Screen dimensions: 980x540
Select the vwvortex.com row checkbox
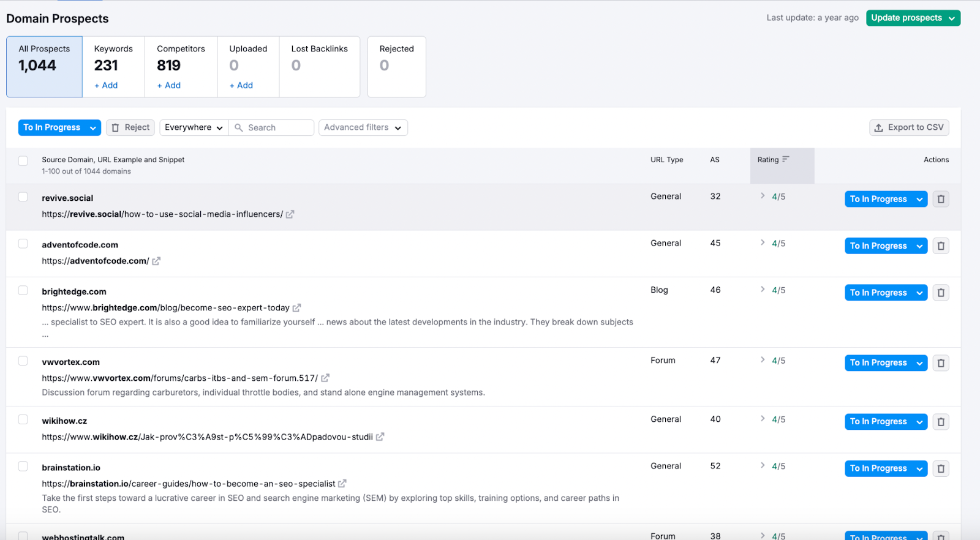pyautogui.click(x=23, y=361)
